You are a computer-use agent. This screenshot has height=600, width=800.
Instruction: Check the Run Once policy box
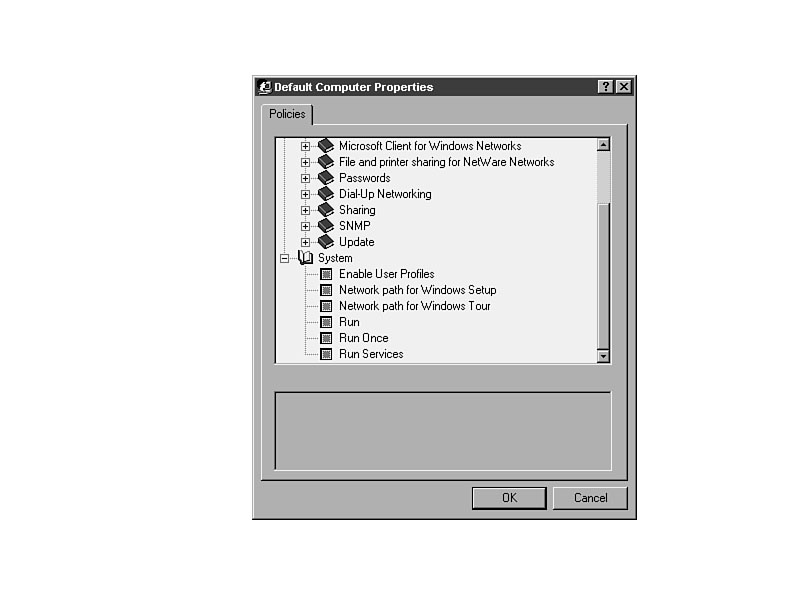326,338
